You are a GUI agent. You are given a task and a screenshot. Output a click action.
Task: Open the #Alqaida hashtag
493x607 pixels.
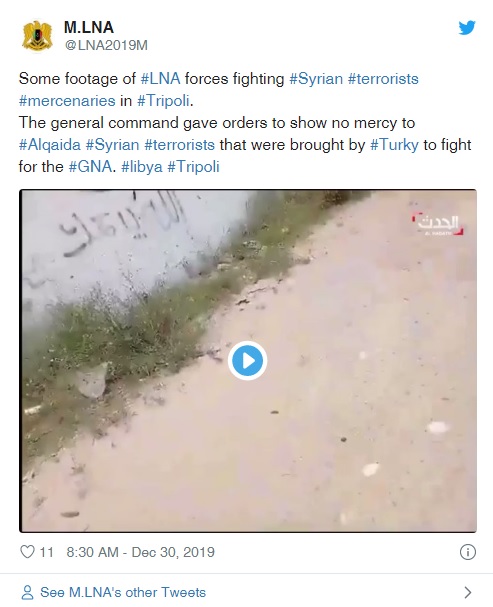pos(50,145)
